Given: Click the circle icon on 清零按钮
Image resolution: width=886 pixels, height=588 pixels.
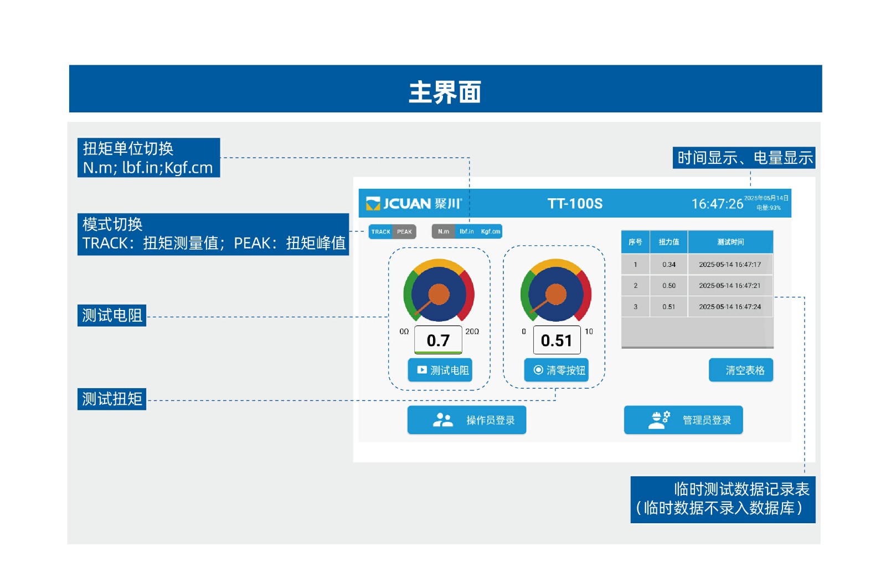Looking at the screenshot, I should point(538,370).
